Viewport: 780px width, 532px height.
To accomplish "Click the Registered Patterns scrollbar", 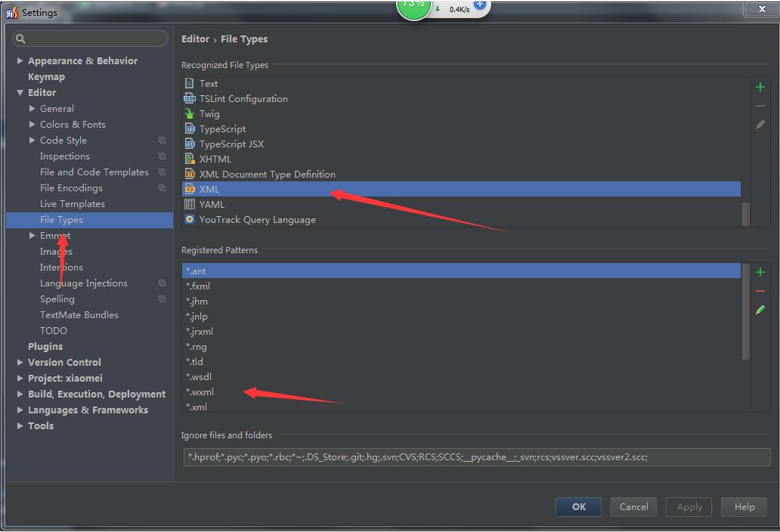I will [746, 311].
